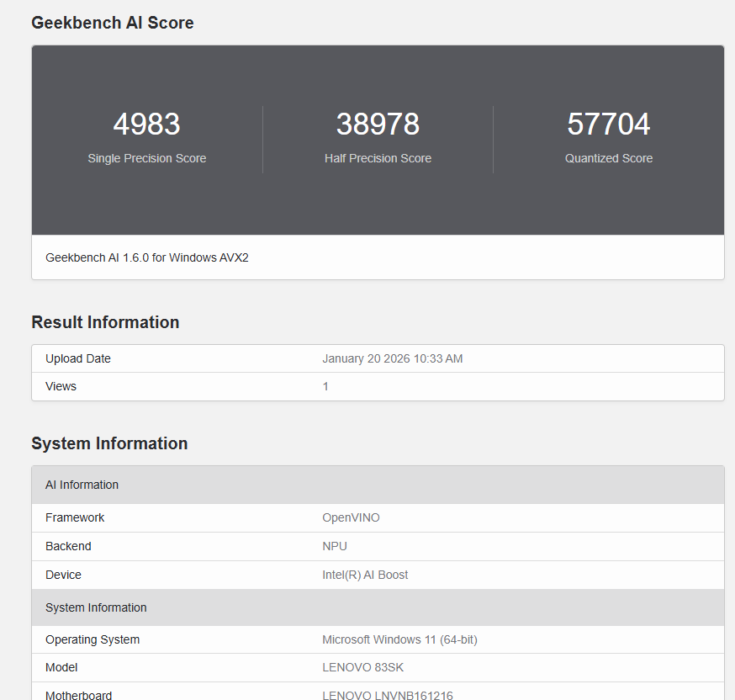Click the 57704 quantized score number

click(608, 125)
